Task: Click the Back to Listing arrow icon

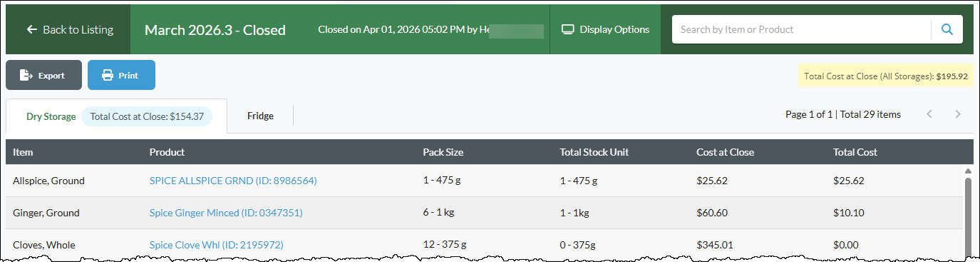Action: tap(31, 29)
